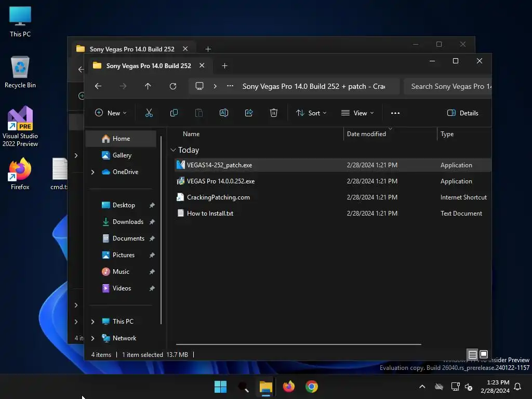
Task: Refresh the current folder
Action: tap(173, 86)
